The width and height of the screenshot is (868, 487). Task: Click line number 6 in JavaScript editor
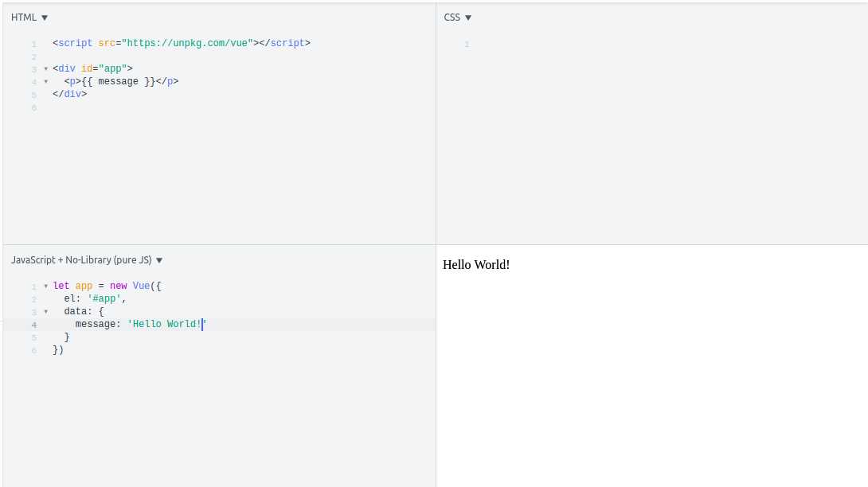pos(34,351)
